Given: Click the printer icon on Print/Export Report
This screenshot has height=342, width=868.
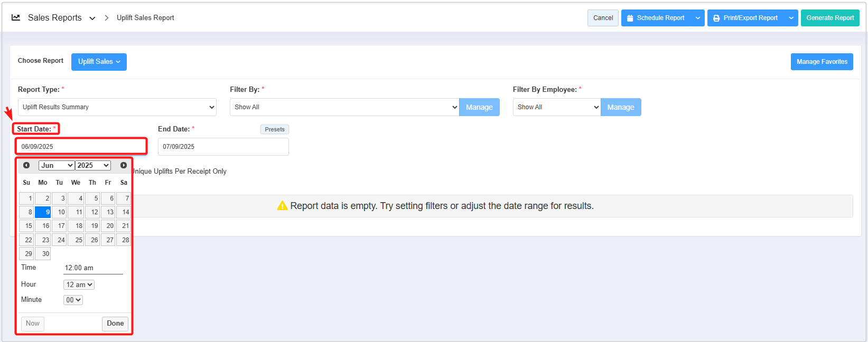Looking at the screenshot, I should pos(716,18).
